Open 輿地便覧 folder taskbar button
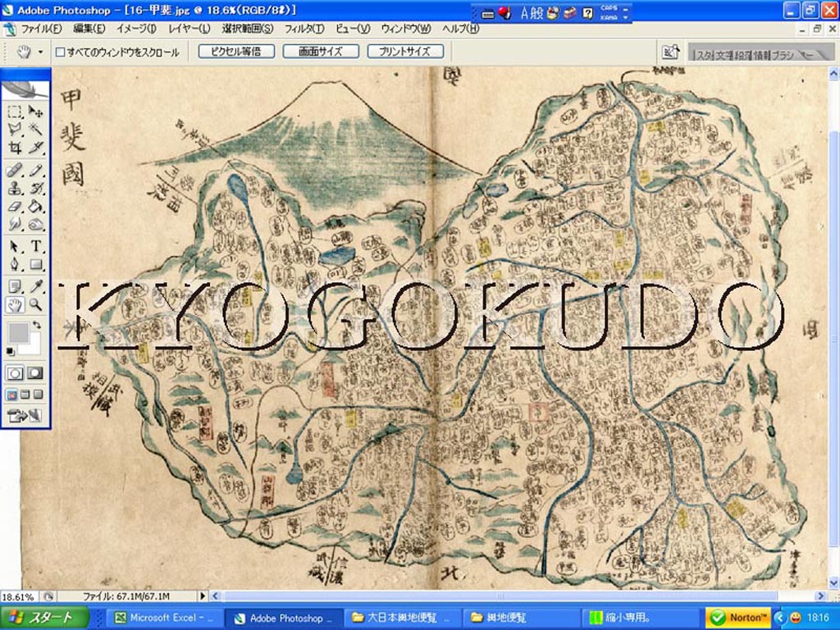Viewport: 840px width, 630px height. pos(521,619)
